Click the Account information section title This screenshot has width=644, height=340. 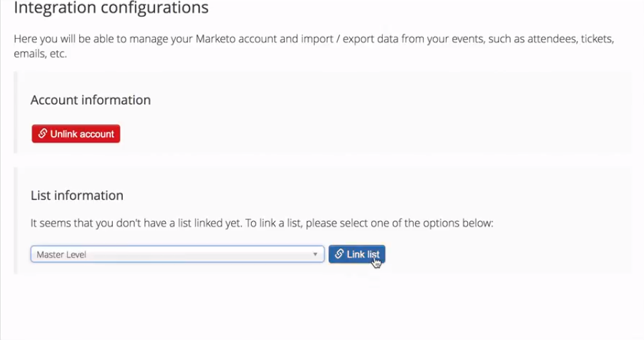coord(91,100)
